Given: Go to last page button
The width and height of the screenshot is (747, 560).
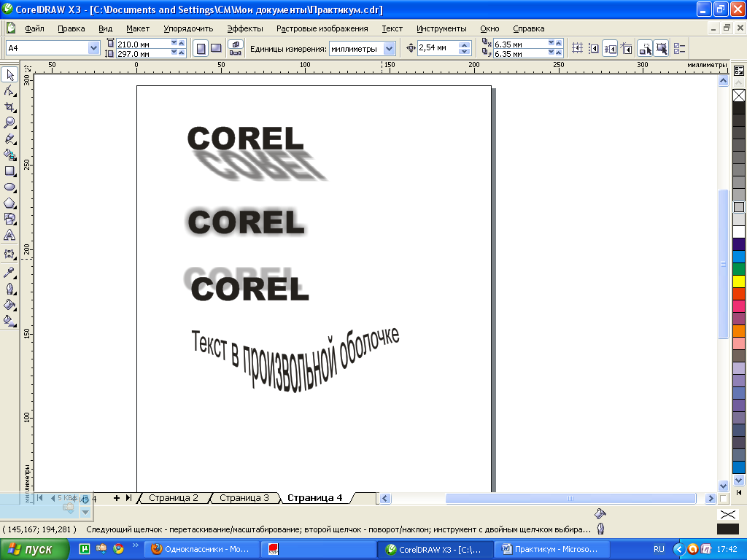Looking at the screenshot, I should click(128, 497).
